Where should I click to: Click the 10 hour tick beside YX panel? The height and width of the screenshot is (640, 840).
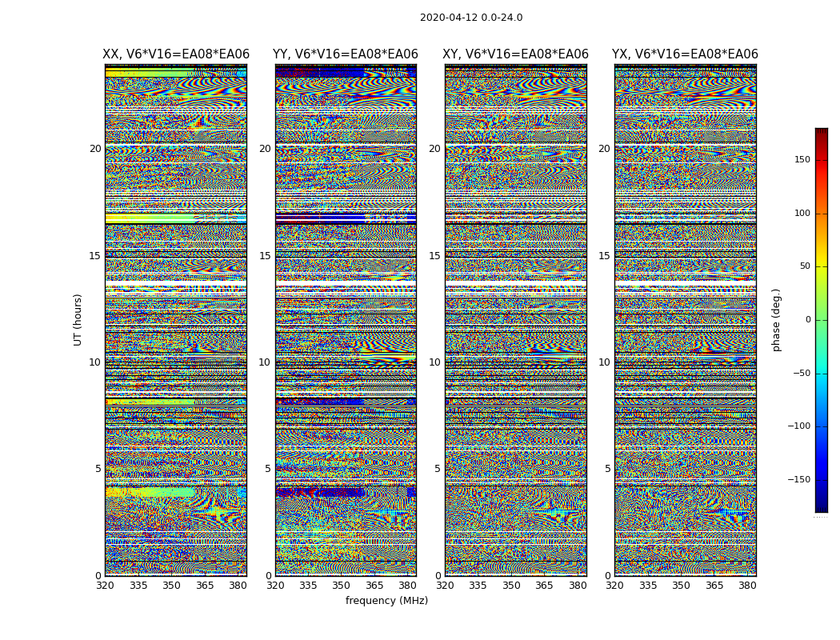coord(605,362)
